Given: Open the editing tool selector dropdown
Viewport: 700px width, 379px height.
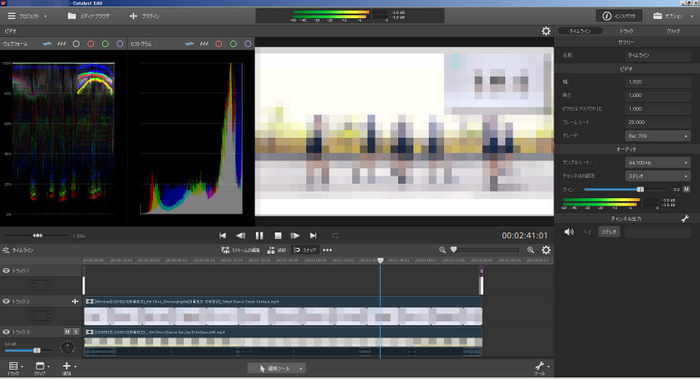Looking at the screenshot, I should [x=277, y=368].
